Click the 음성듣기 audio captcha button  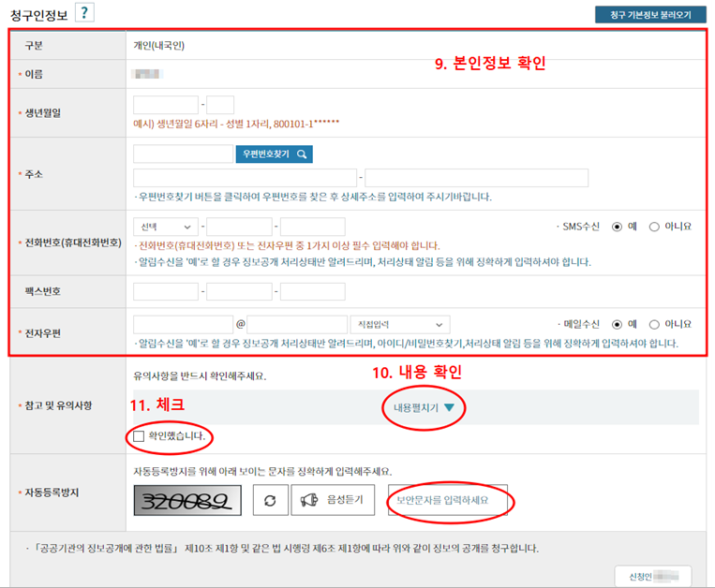pyautogui.click(x=334, y=501)
